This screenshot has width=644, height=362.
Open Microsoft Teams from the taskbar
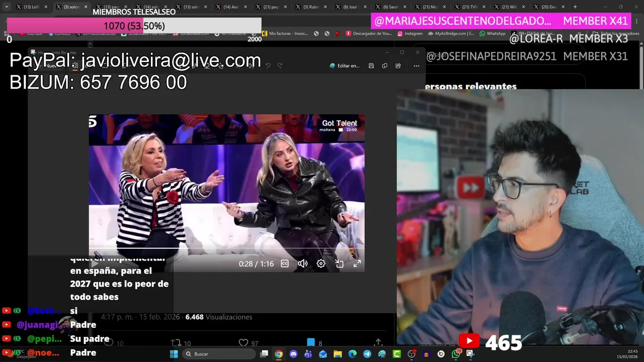308,354
